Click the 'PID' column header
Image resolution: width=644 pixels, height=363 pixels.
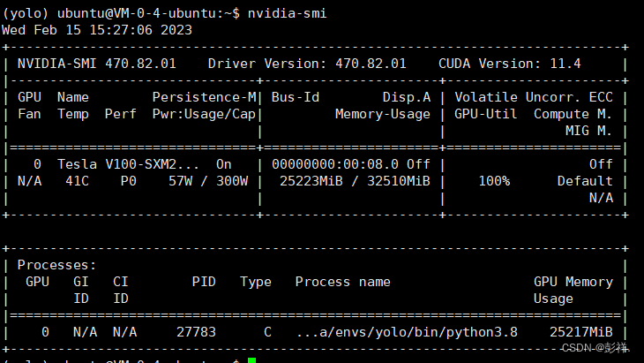(x=204, y=282)
